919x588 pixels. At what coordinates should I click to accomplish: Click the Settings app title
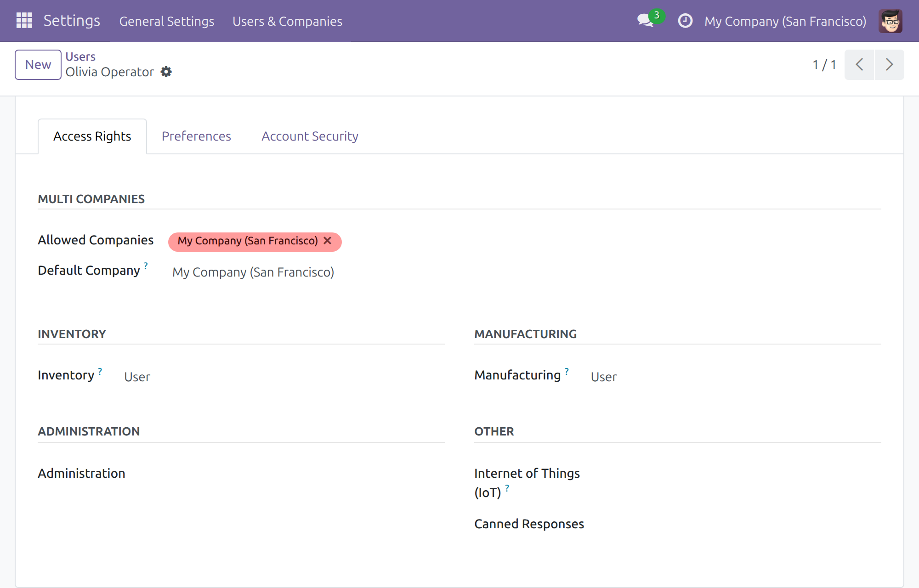pyautogui.click(x=72, y=21)
